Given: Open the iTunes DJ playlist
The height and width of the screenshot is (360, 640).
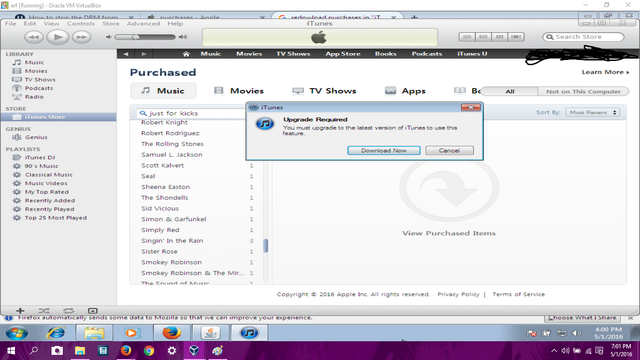Looking at the screenshot, I should pyautogui.click(x=40, y=157).
